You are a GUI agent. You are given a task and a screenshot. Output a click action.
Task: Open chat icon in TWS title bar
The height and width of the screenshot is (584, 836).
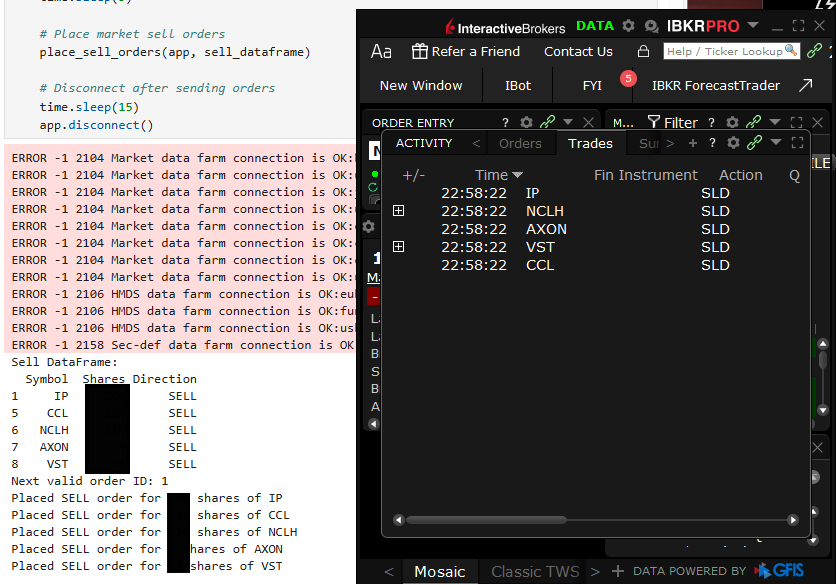click(651, 26)
